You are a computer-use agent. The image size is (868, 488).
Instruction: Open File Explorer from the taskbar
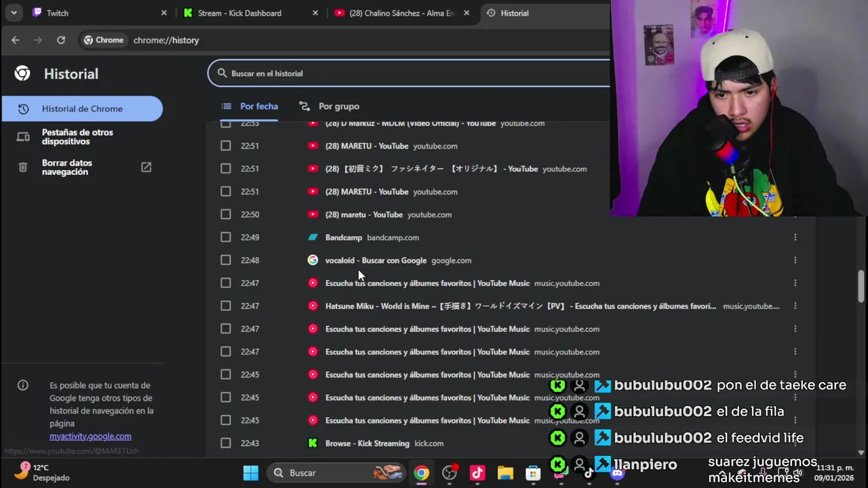(x=505, y=472)
